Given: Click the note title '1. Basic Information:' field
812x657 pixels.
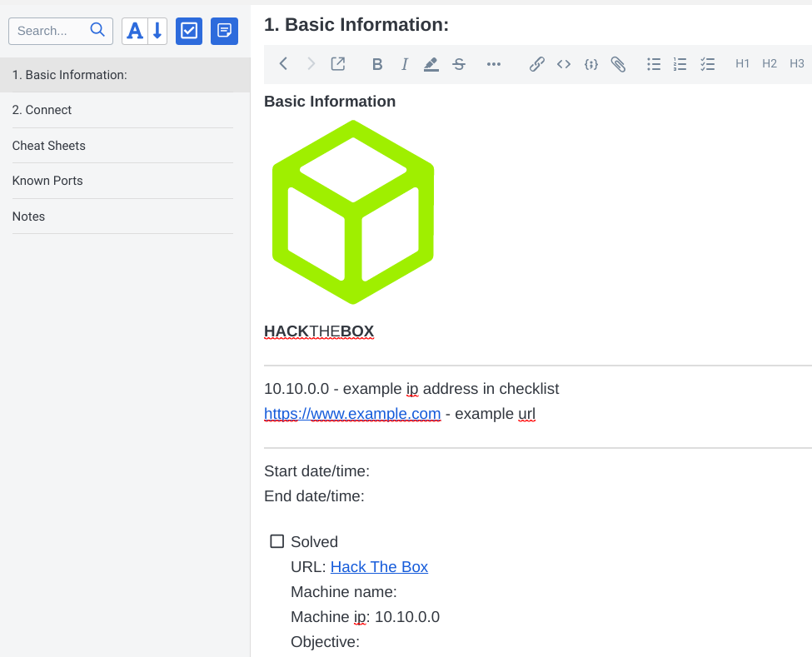Looking at the screenshot, I should pyautogui.click(x=356, y=25).
